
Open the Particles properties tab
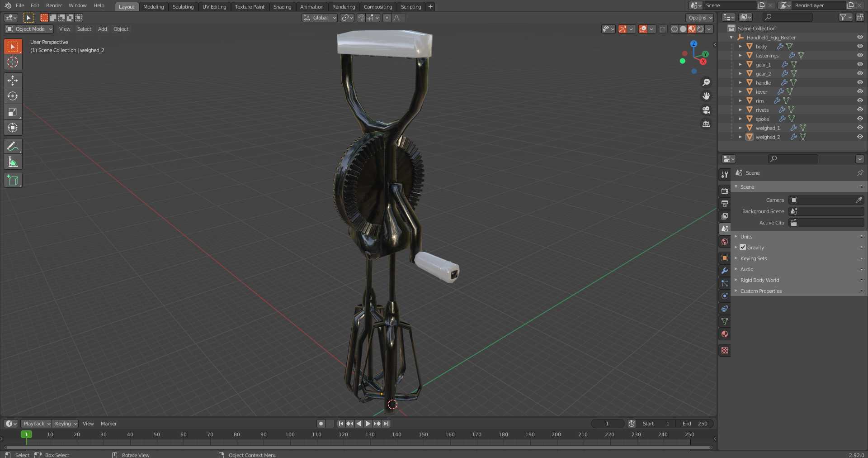coord(725,283)
